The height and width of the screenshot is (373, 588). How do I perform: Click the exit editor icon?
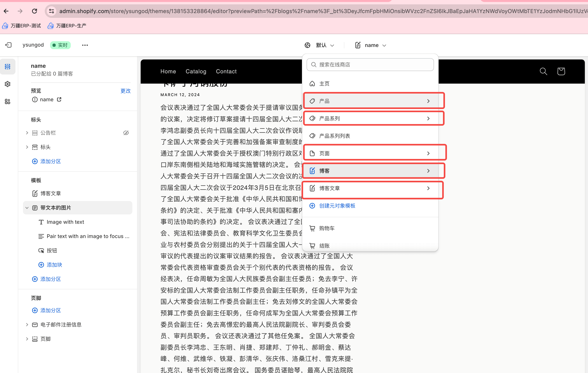pos(8,45)
